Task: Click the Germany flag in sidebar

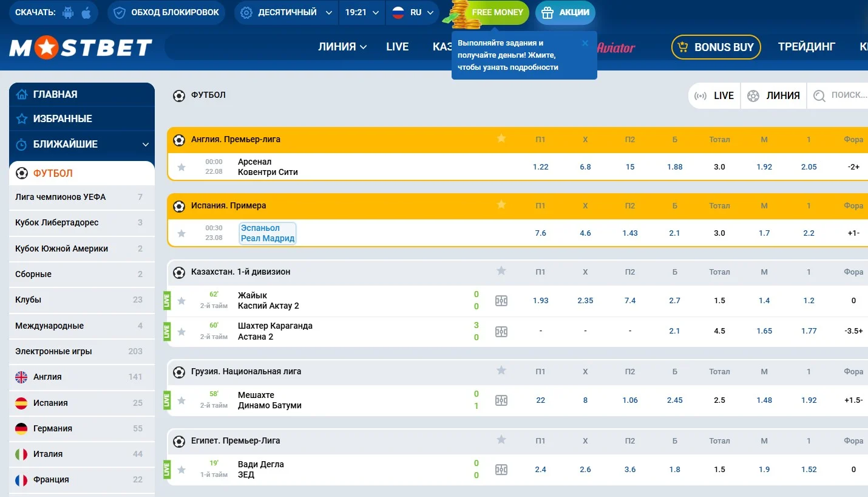Action: [21, 429]
